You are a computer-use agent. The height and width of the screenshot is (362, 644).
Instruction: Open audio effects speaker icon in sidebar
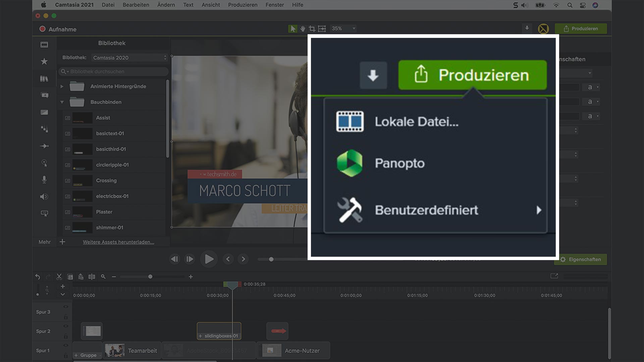click(44, 197)
